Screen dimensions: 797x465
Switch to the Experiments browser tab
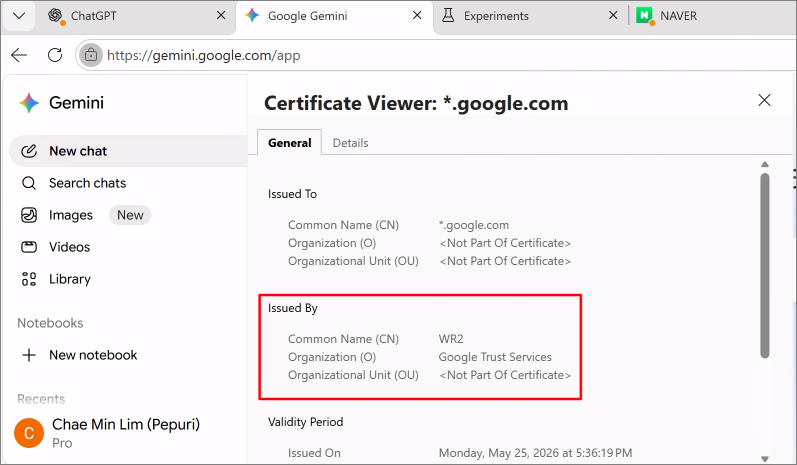531,16
